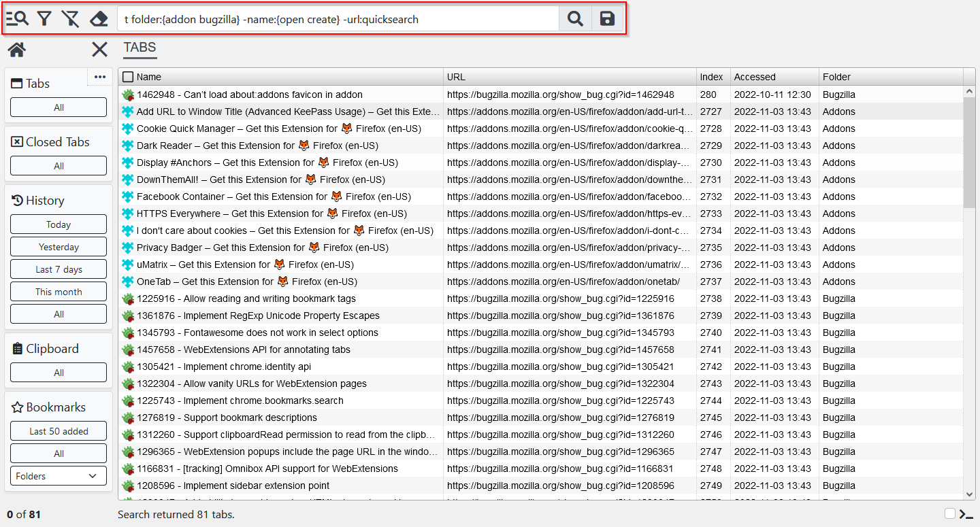Tick the select-all checkbox in Name header
Screen dimensions: 980x527
pos(128,77)
